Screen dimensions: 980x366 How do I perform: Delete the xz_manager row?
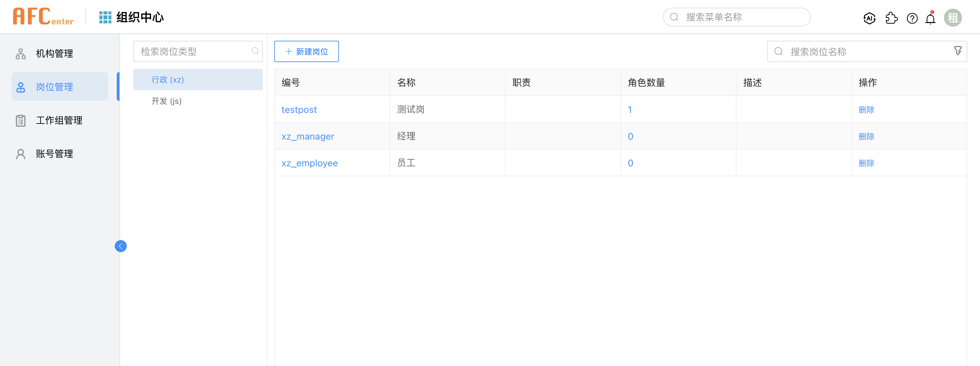coord(866,136)
